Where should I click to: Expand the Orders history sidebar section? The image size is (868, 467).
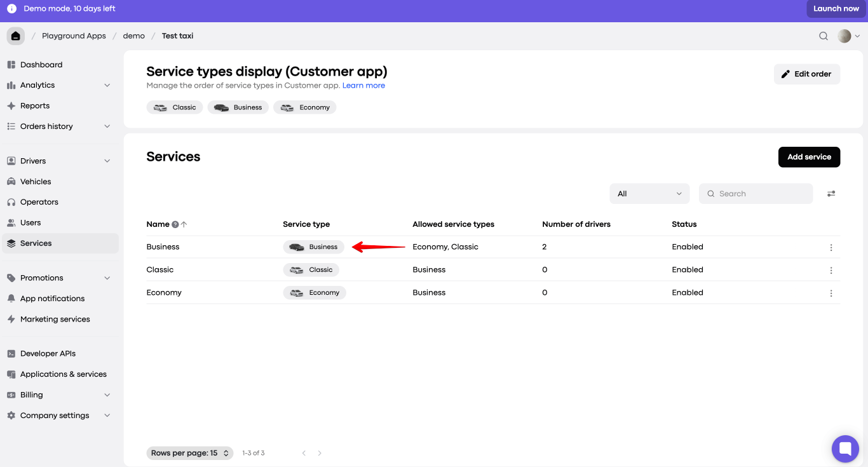(x=107, y=126)
